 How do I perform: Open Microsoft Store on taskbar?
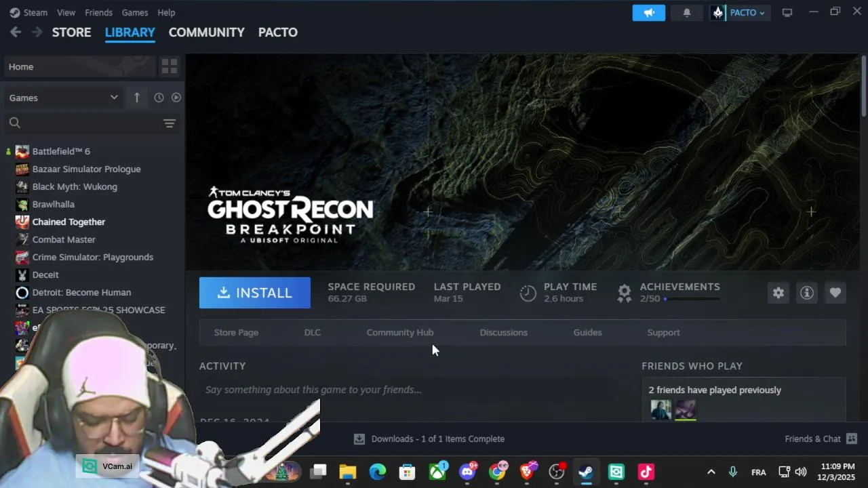pyautogui.click(x=407, y=472)
